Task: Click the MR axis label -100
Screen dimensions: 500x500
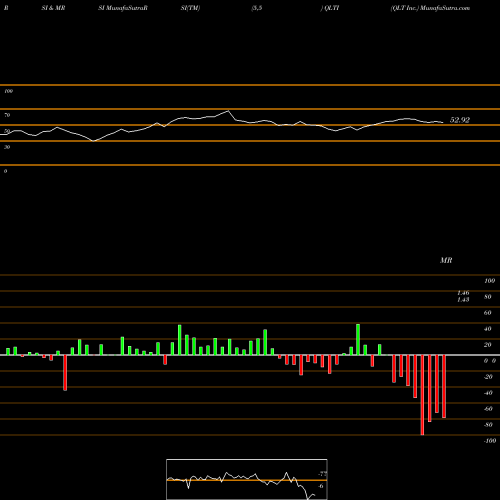Action: tap(490, 441)
